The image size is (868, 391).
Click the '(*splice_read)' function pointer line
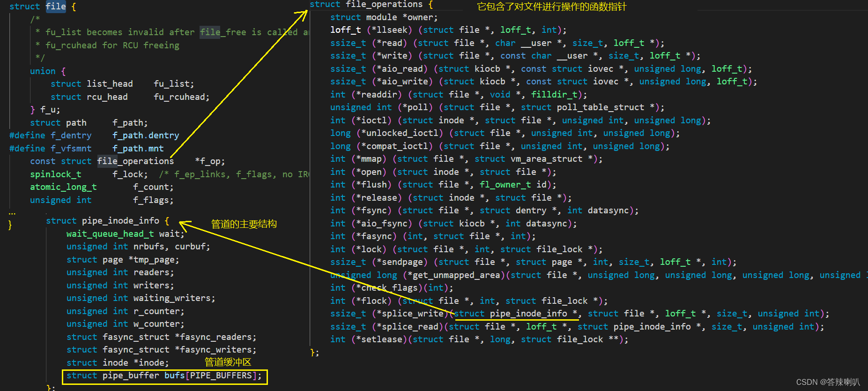click(577, 327)
